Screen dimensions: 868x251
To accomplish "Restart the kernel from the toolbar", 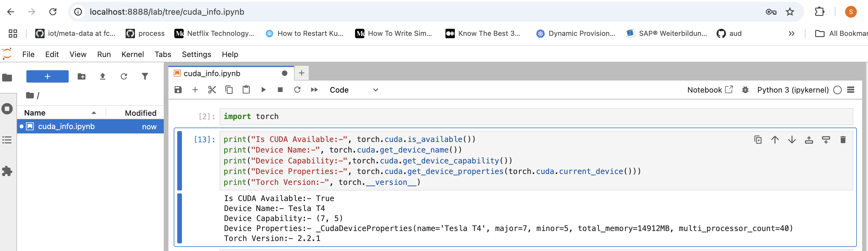I will (297, 90).
